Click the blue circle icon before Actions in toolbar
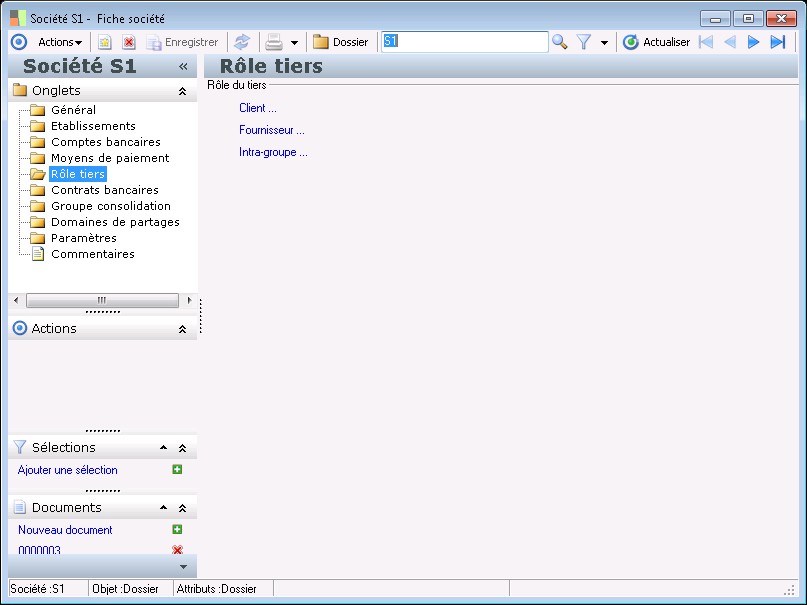This screenshot has height=605, width=807. pos(19,42)
